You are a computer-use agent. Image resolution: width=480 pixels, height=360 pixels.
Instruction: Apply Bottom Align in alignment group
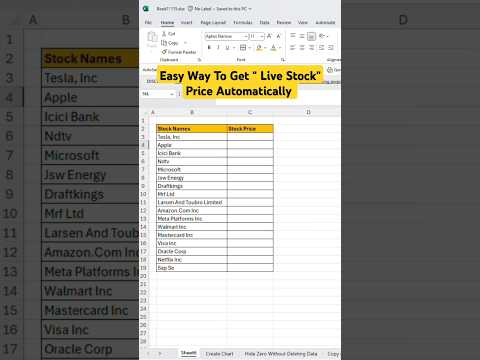click(x=311, y=36)
